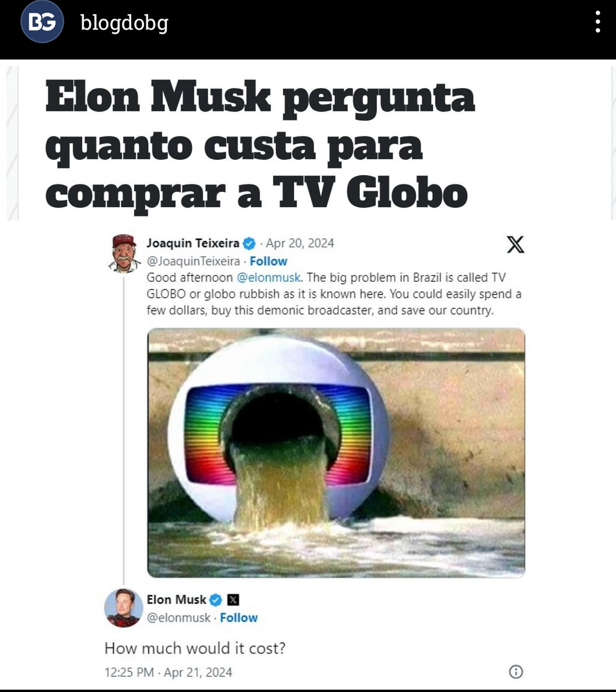Click the X logo on the tweet
This screenshot has height=692, width=616.
point(516,244)
